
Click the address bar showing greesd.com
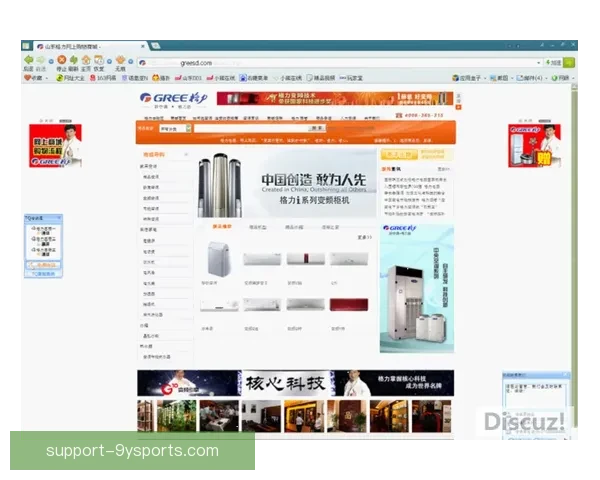click(x=339, y=63)
